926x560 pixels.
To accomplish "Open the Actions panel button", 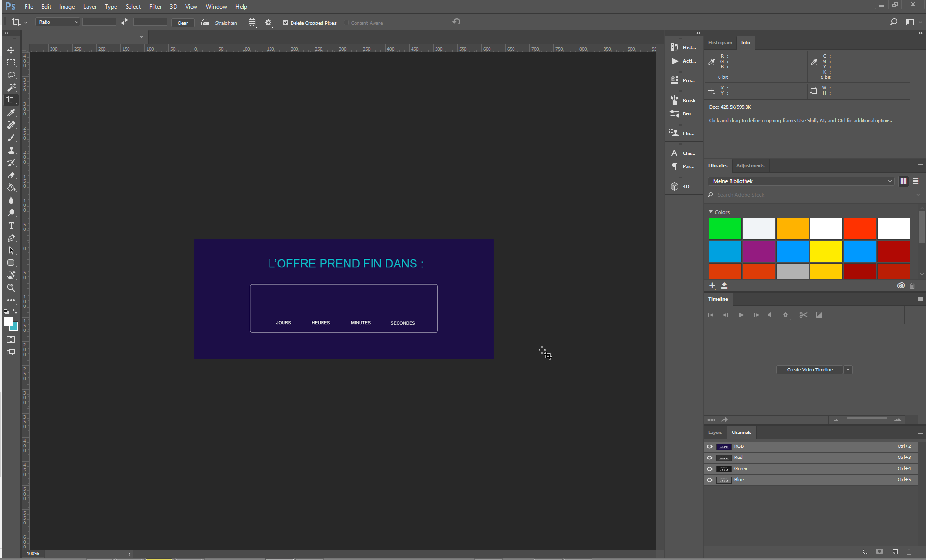I will pyautogui.click(x=683, y=61).
